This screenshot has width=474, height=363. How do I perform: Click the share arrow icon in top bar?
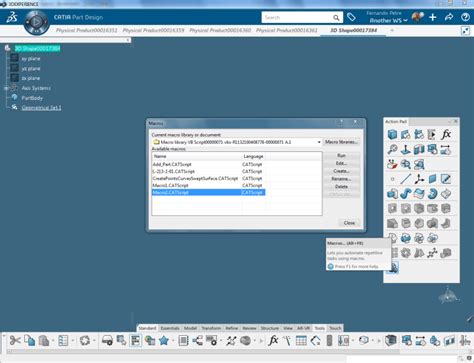pyautogui.click(x=449, y=17)
